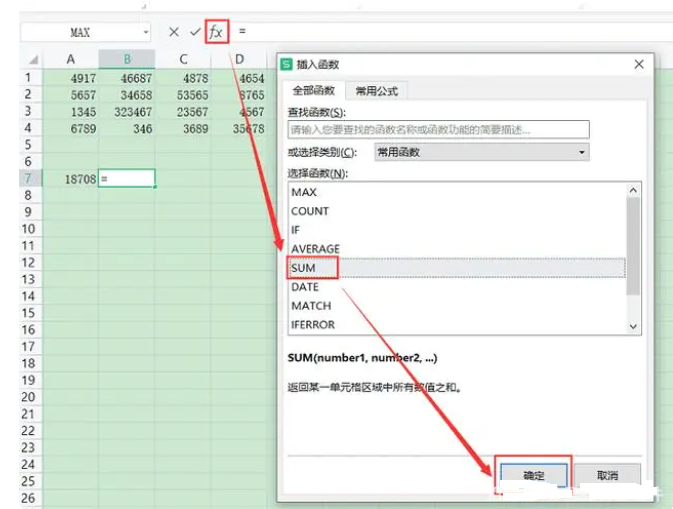The width and height of the screenshot is (673, 509).
Task: Select row 7 header
Action: tap(28, 178)
